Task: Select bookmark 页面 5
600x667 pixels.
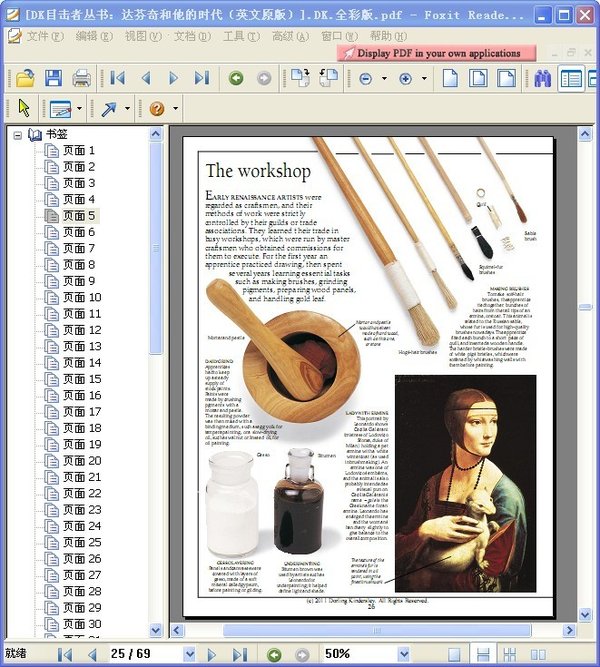Action: (79, 216)
